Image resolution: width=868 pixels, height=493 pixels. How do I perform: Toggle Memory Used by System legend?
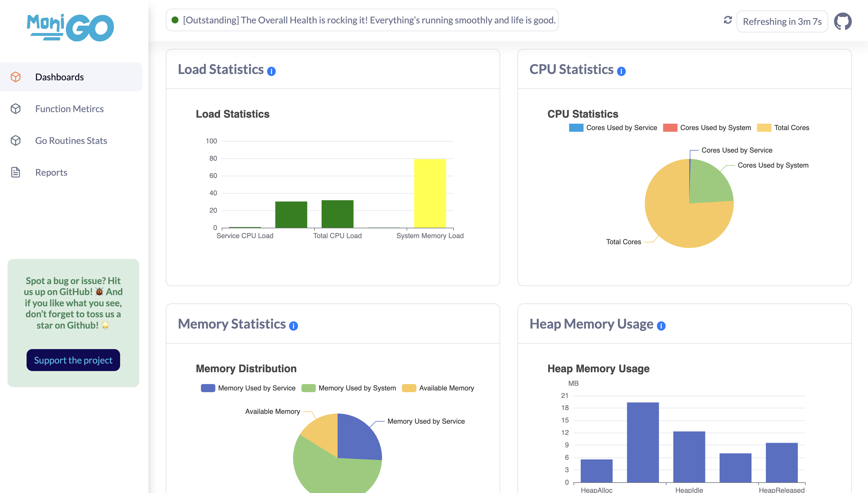349,388
